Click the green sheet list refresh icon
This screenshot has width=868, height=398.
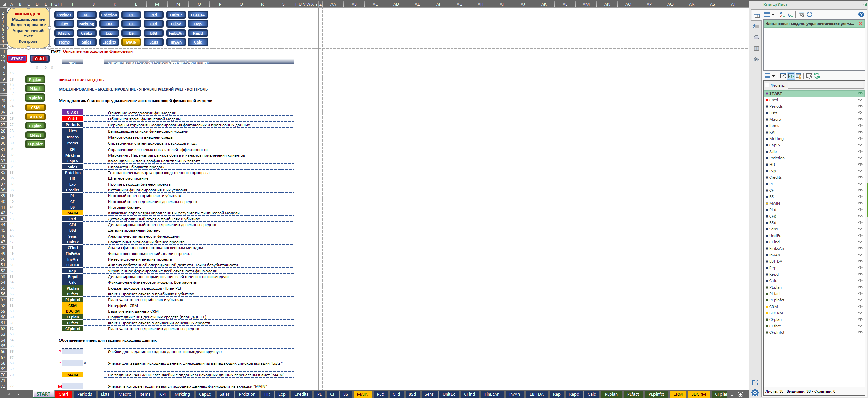tap(817, 76)
